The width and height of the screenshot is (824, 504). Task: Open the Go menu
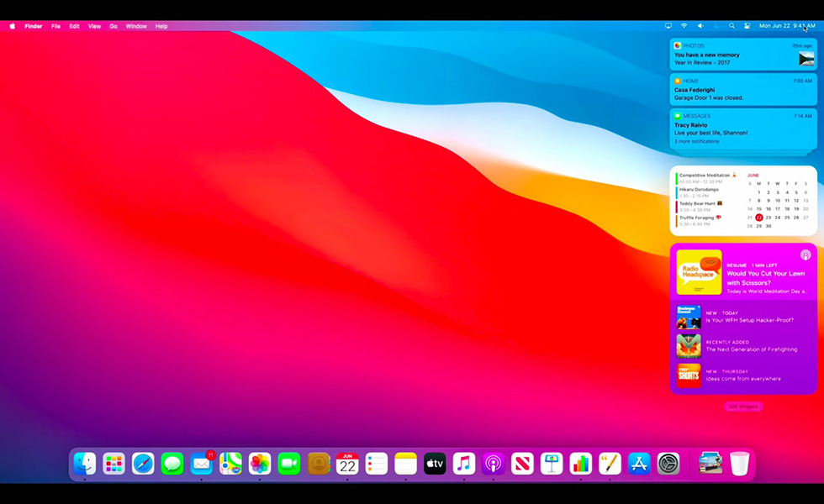[113, 26]
